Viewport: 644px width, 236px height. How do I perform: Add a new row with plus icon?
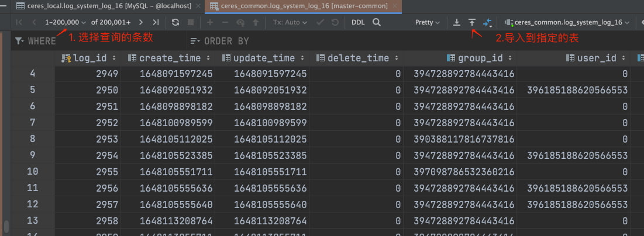pyautogui.click(x=210, y=23)
